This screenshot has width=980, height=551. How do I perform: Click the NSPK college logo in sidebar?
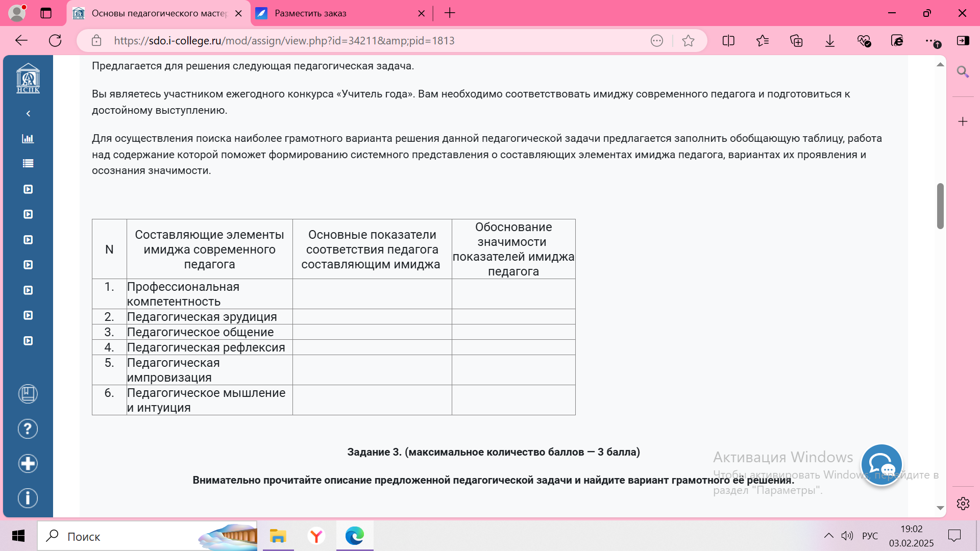point(28,78)
